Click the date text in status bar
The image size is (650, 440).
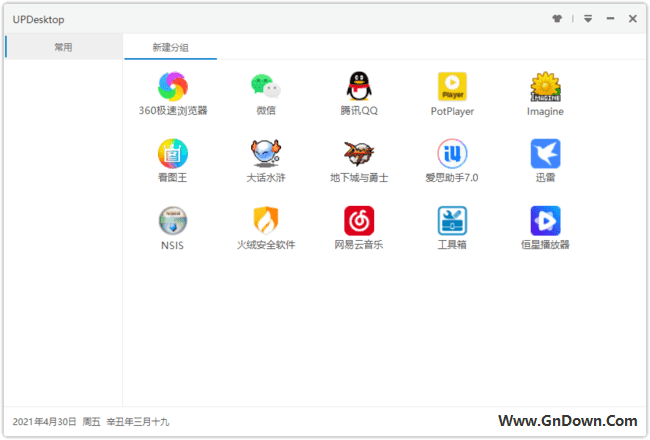[45, 422]
